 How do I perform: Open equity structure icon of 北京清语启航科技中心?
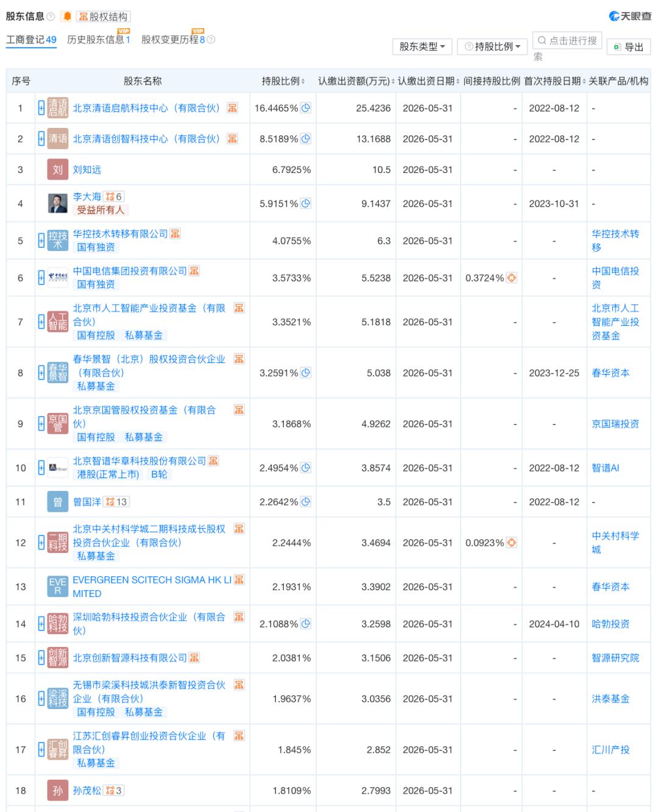tap(232, 108)
